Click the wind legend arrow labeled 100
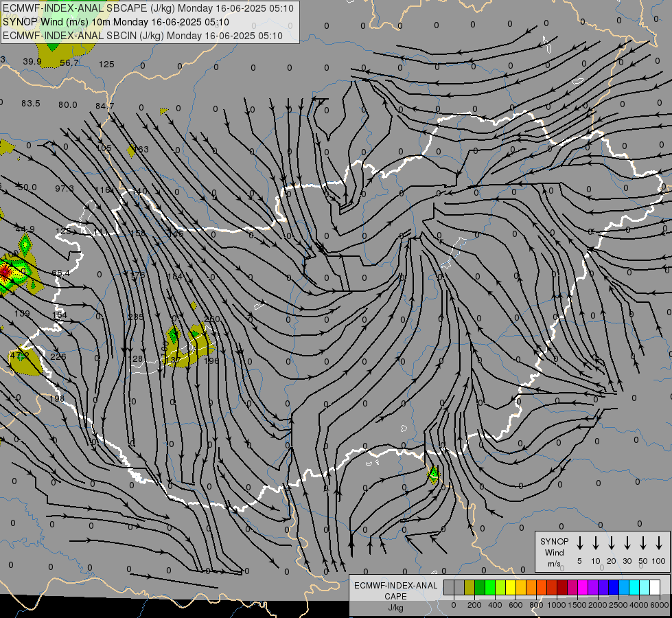This screenshot has height=618, width=672. click(659, 543)
